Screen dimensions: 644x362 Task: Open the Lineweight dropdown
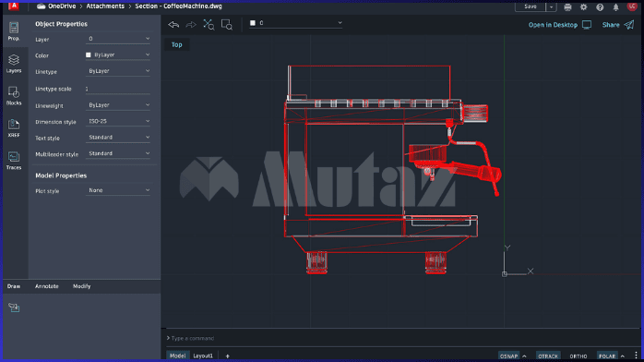[118, 105]
